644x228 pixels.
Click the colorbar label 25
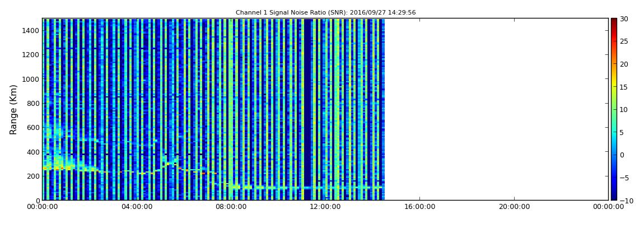click(x=624, y=41)
